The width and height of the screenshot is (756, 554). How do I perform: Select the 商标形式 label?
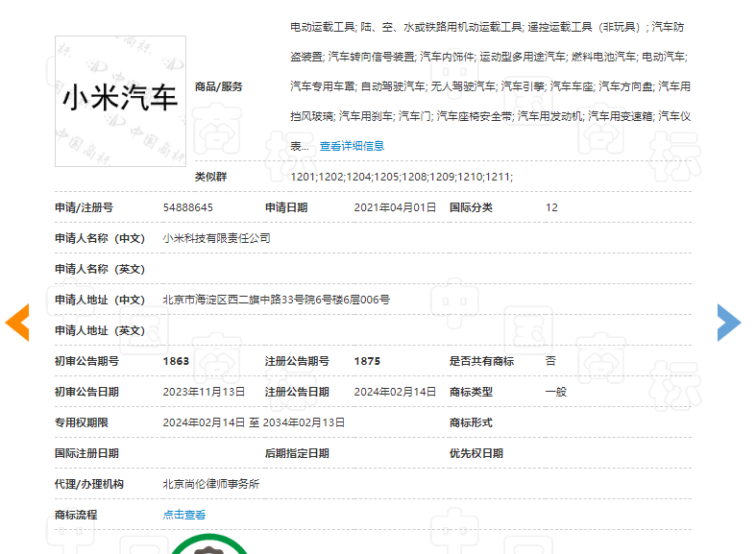point(471,422)
